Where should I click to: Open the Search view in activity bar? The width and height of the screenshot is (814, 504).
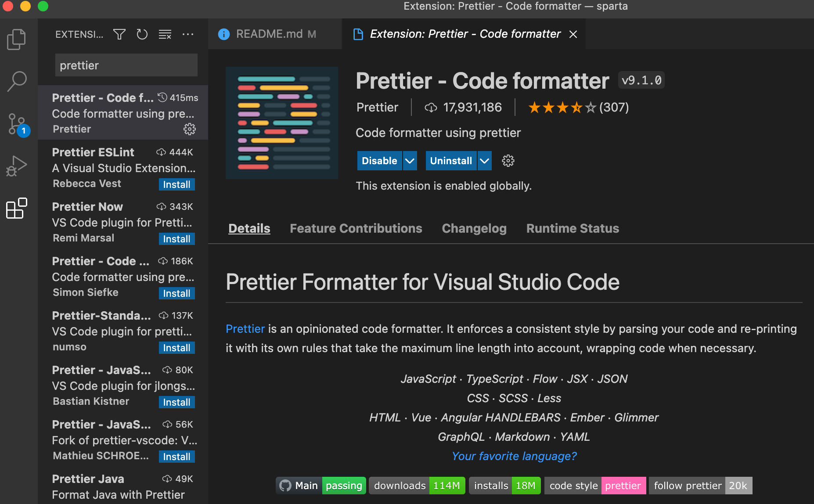coord(17,82)
